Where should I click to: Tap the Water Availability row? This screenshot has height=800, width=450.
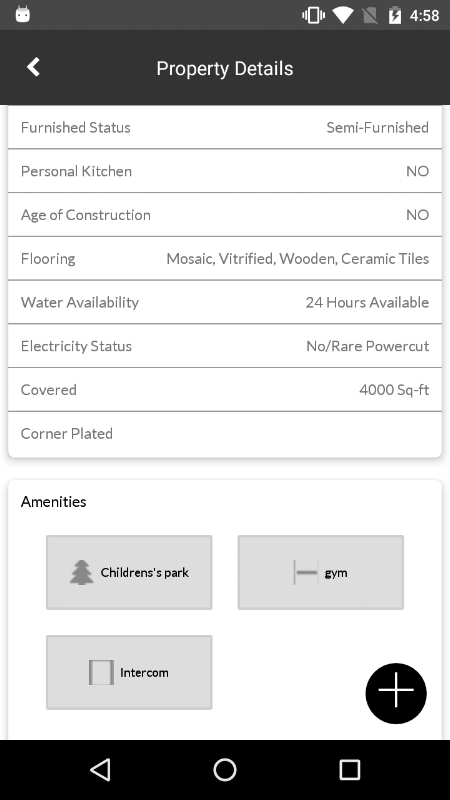pos(225,302)
